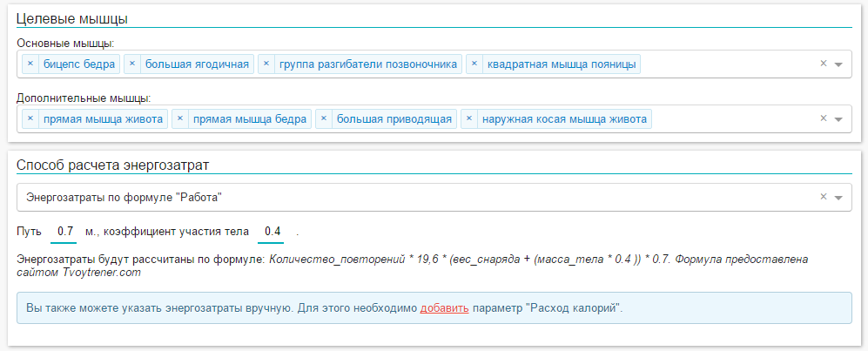Remove «наружная косая мышца живота» tag
This screenshot has height=351, width=868.
click(x=469, y=118)
